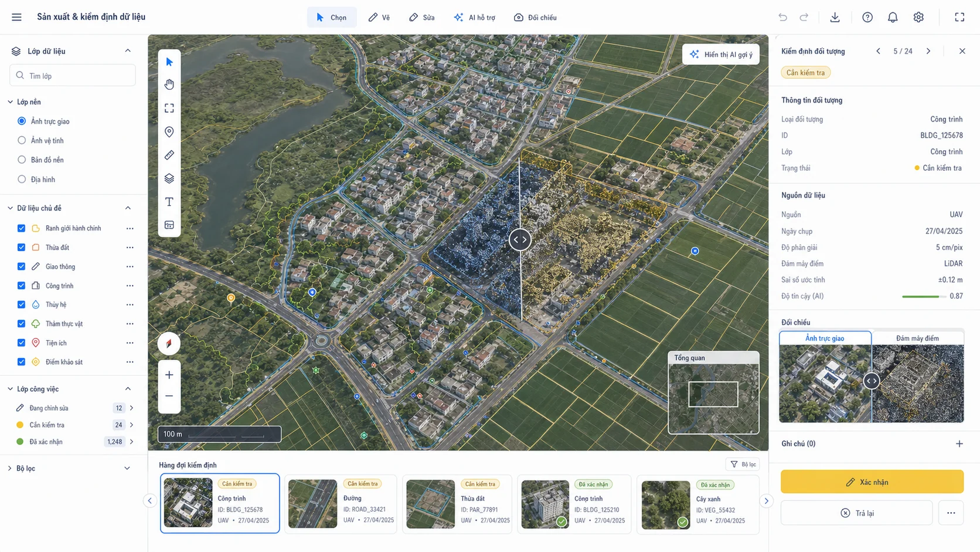
Task: Zoom in on the map
Action: pos(169,375)
